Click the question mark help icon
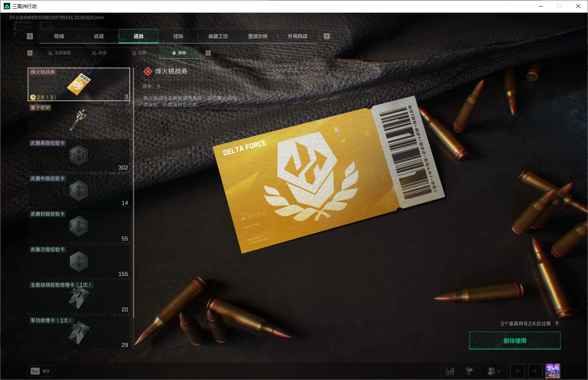Image resolution: width=588 pixels, height=380 pixels. [x=557, y=324]
